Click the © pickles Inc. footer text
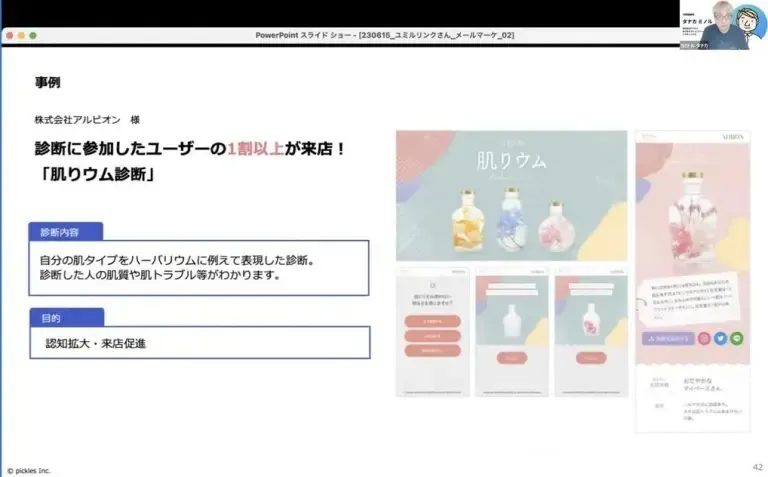Viewport: 768px width, 477px height. click(28, 471)
